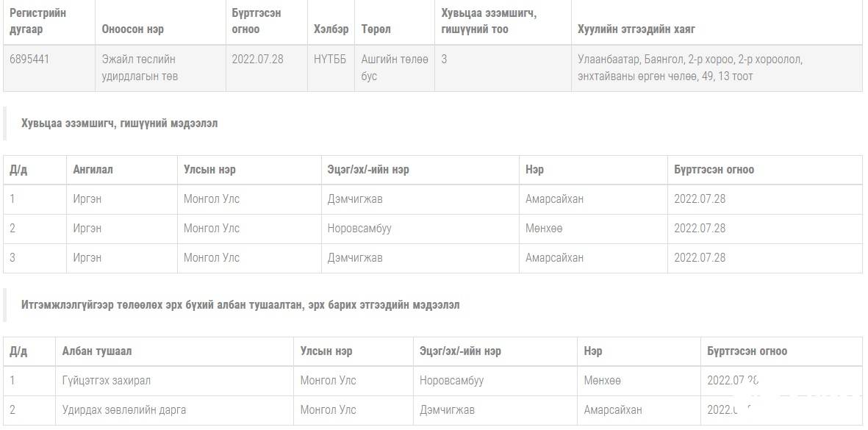
Task: Click the Ангилал column header
Action: (x=93, y=169)
